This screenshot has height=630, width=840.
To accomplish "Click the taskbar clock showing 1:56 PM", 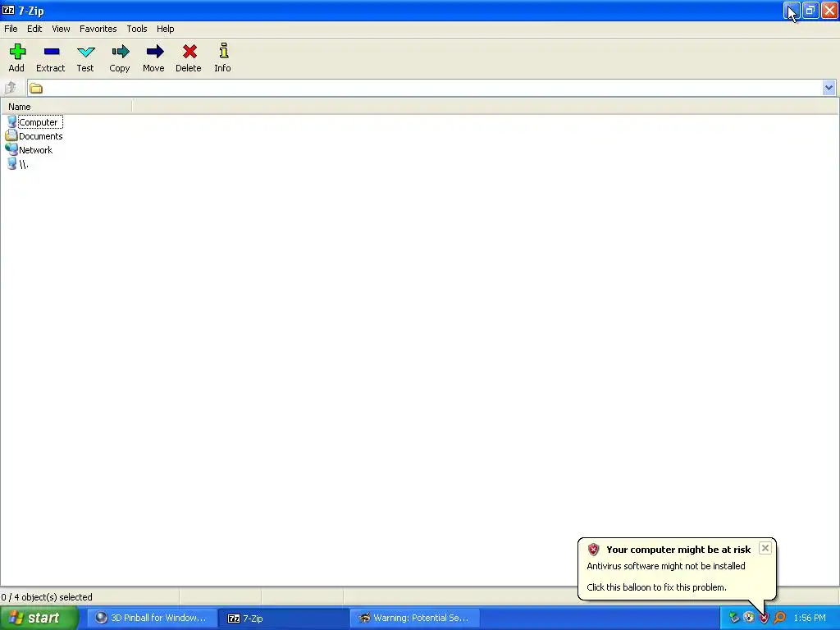I will (810, 619).
